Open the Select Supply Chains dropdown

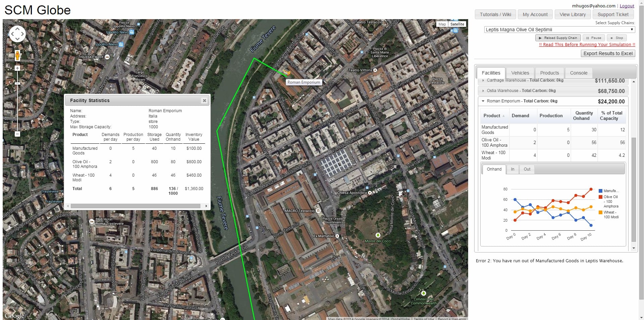coord(559,30)
